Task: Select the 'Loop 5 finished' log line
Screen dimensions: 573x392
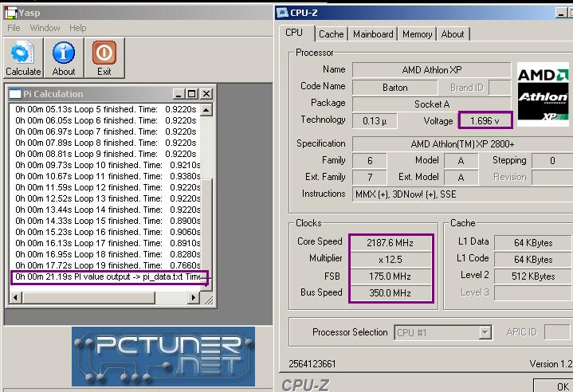Action: click(x=106, y=109)
